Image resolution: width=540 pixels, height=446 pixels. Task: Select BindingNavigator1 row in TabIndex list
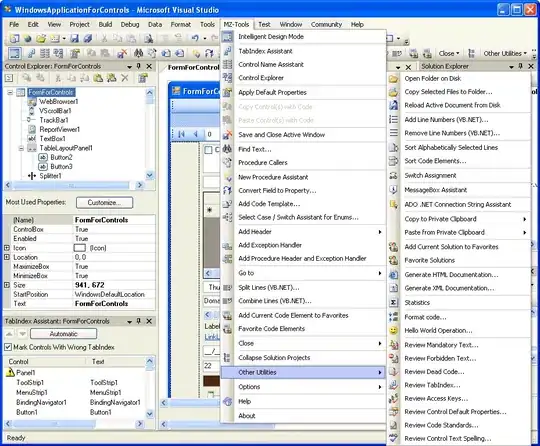pos(75,402)
